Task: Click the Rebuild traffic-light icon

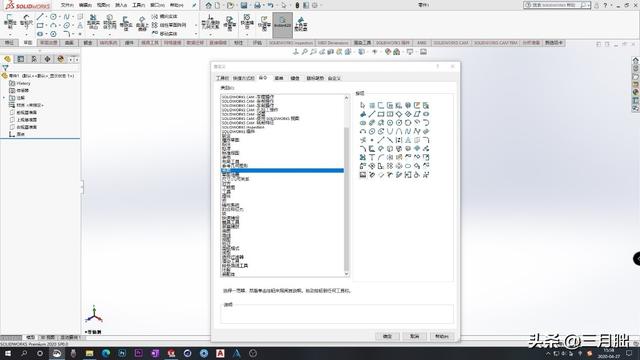Action: pyautogui.click(x=297, y=5)
